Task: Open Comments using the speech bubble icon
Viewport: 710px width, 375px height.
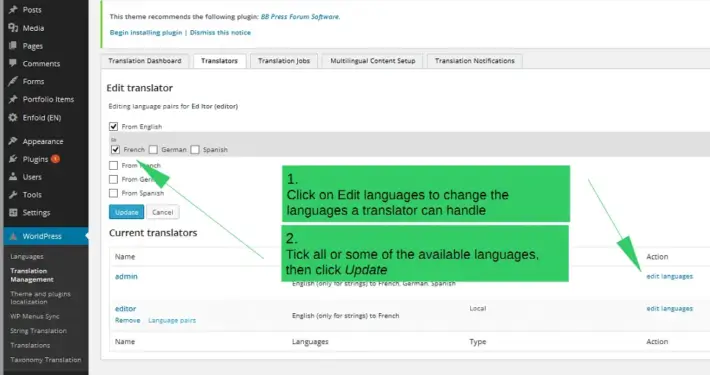Action: tap(13, 63)
